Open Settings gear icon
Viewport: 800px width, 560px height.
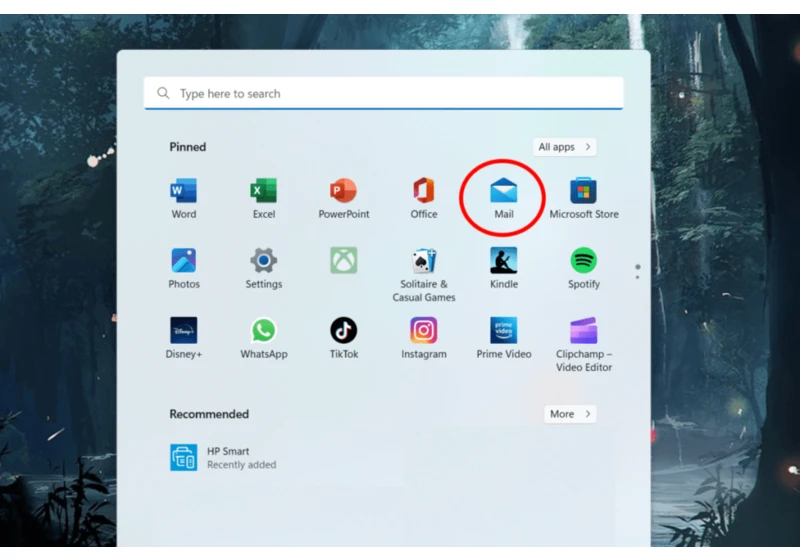(x=263, y=261)
